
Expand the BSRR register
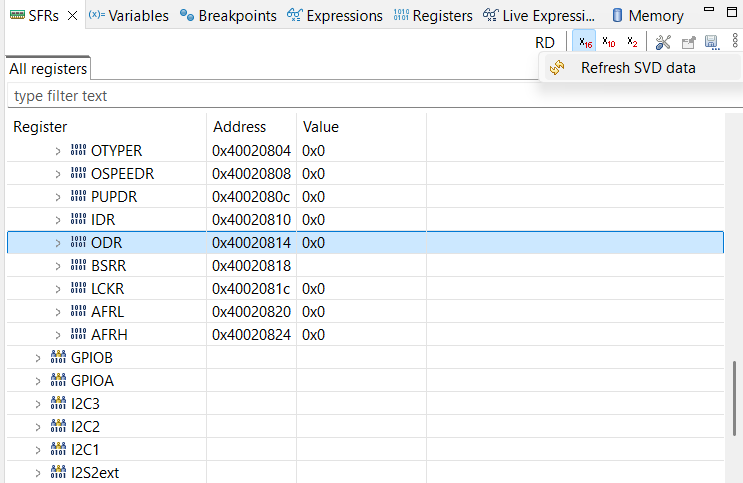coord(58,266)
